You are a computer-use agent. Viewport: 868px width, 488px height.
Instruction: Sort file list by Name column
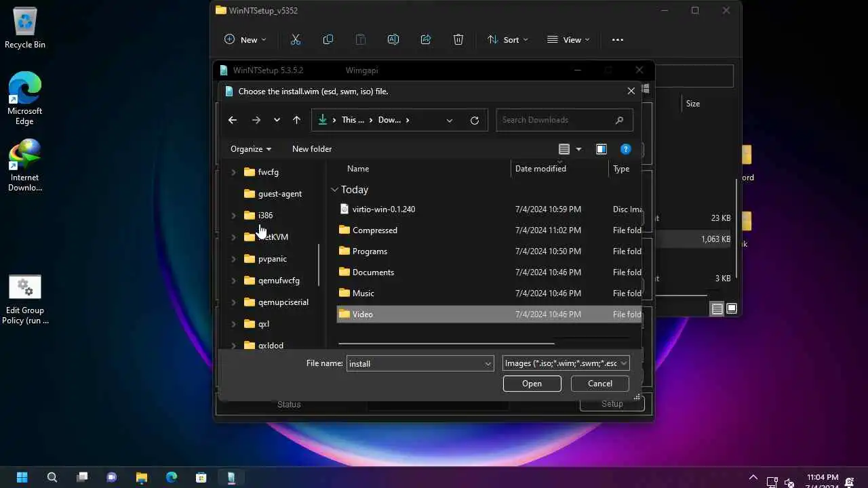point(358,169)
